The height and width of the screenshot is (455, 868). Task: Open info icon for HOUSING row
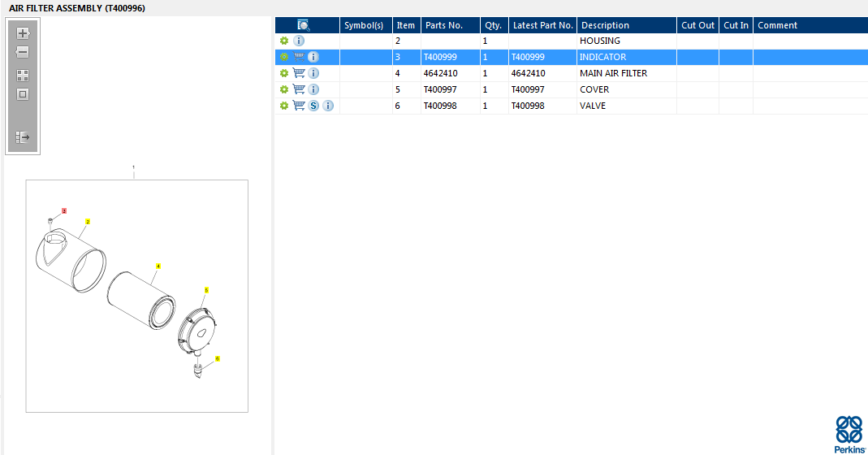(298, 41)
